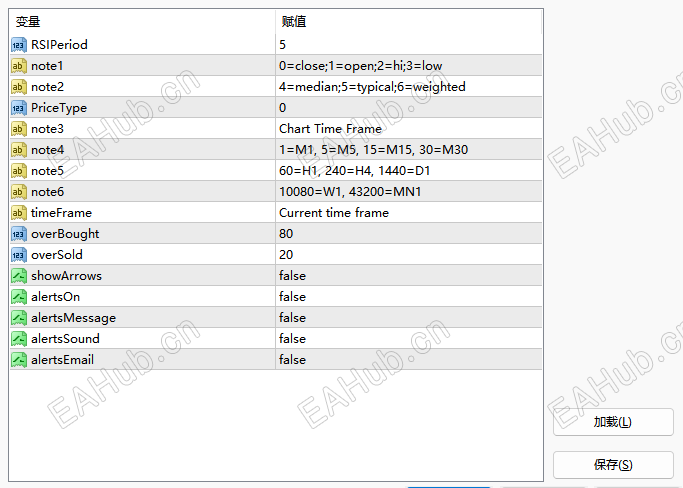Click the string icon next to timeFrame
Screen dimensions: 683x488
pyautogui.click(x=19, y=213)
